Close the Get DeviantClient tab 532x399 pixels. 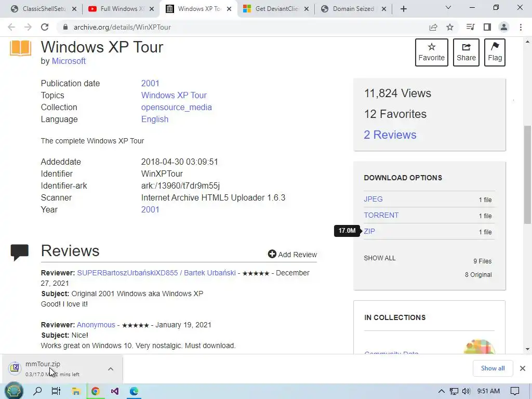tap(307, 9)
